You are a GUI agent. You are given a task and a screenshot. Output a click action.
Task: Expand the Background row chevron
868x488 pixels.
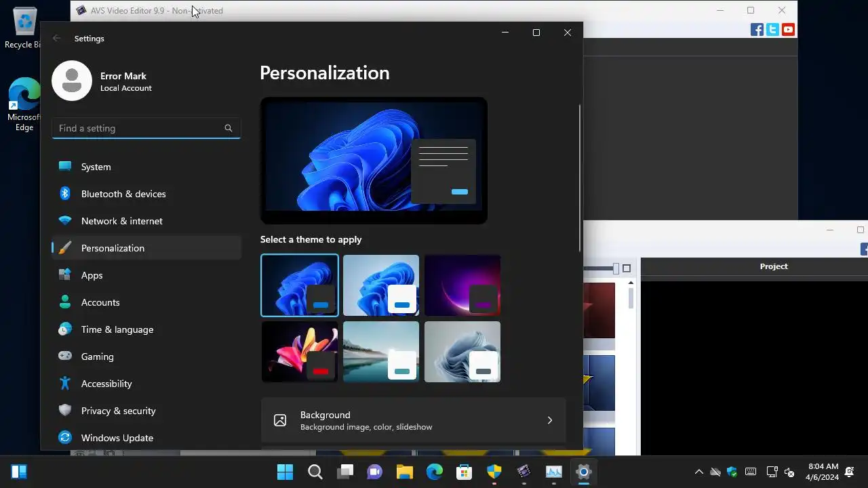(x=550, y=420)
